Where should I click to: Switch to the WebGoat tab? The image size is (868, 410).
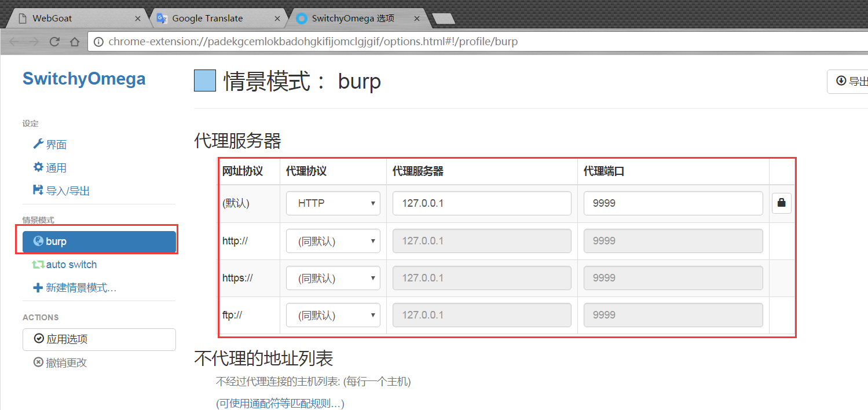(x=78, y=18)
